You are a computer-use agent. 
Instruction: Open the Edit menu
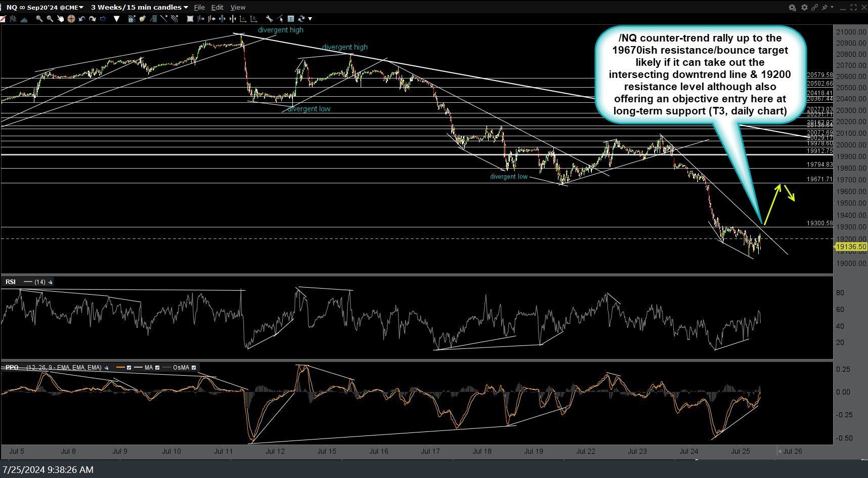coord(218,8)
